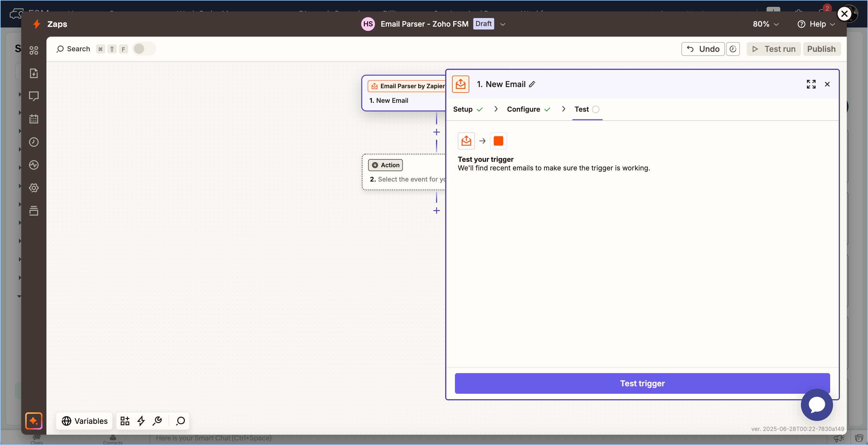Open the AI copilot sparkle icon
The image size is (868, 445).
(34, 421)
